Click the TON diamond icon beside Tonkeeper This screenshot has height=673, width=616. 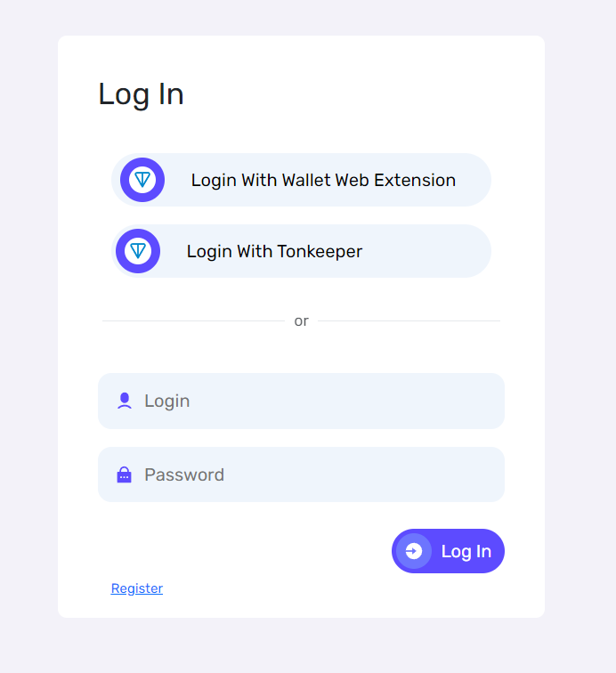(x=138, y=251)
